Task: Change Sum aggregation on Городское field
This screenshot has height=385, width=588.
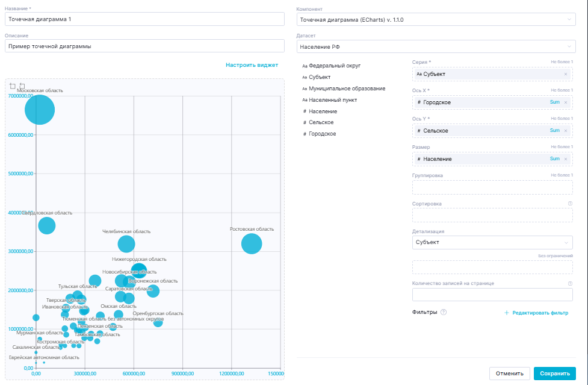Action: click(554, 102)
